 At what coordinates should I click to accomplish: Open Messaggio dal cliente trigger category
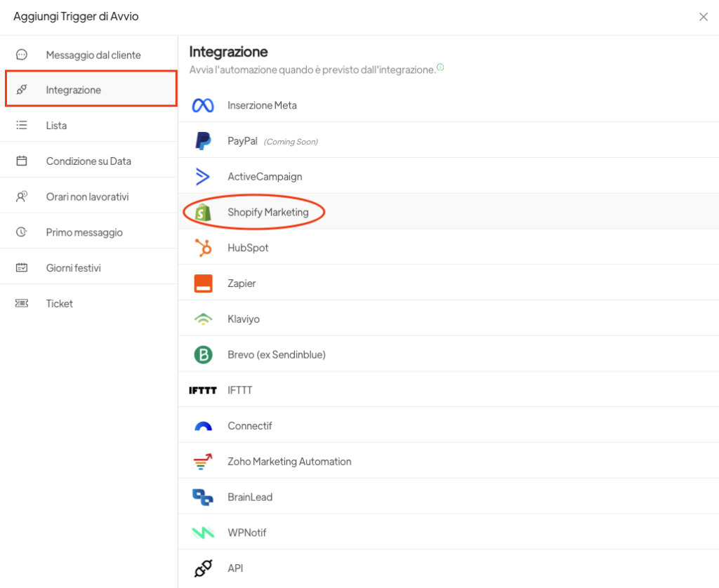[x=93, y=55]
